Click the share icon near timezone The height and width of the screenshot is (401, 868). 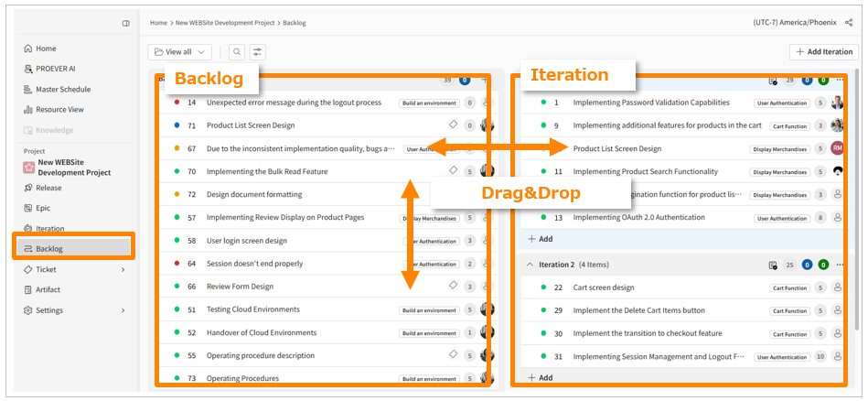coord(844,22)
